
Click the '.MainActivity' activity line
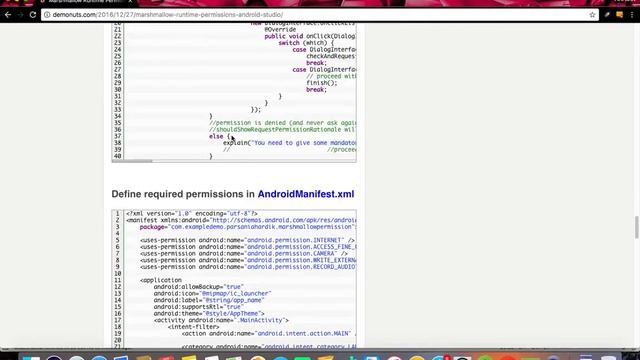pyautogui.click(x=221, y=320)
